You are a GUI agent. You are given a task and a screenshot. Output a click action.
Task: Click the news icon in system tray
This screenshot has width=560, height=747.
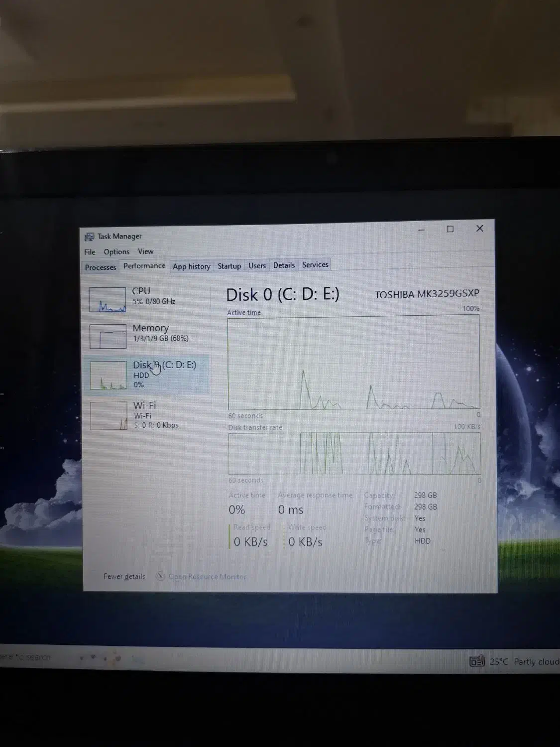pyautogui.click(x=477, y=661)
